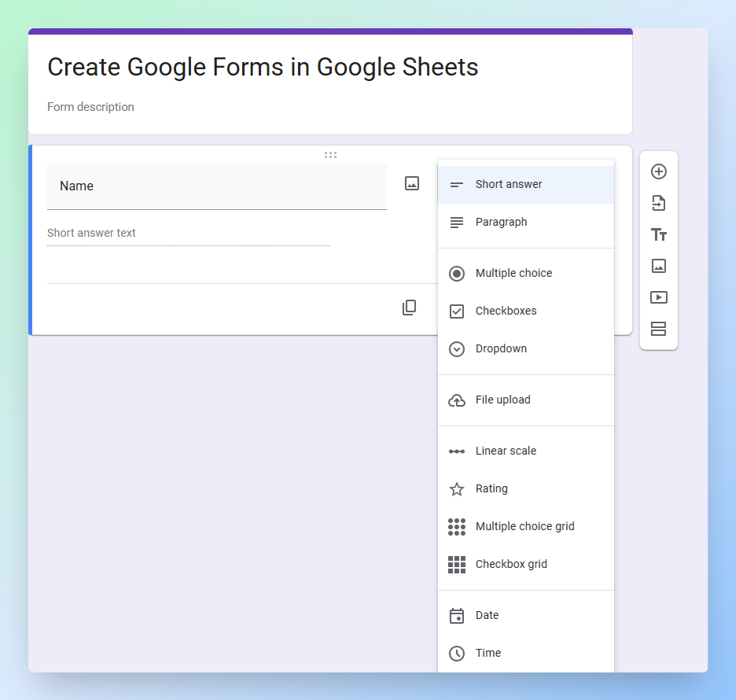736x700 pixels.
Task: Click the Short answer text placeholder
Action: [91, 233]
